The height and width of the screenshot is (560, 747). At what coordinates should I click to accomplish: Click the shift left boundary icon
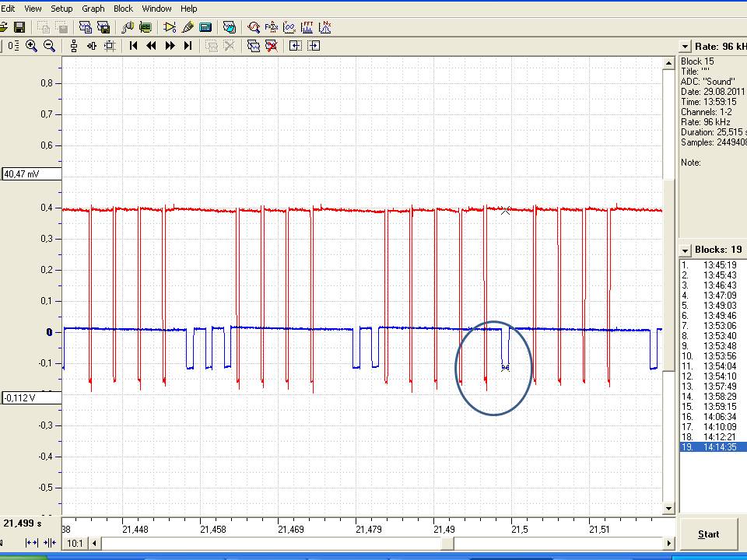(x=296, y=46)
